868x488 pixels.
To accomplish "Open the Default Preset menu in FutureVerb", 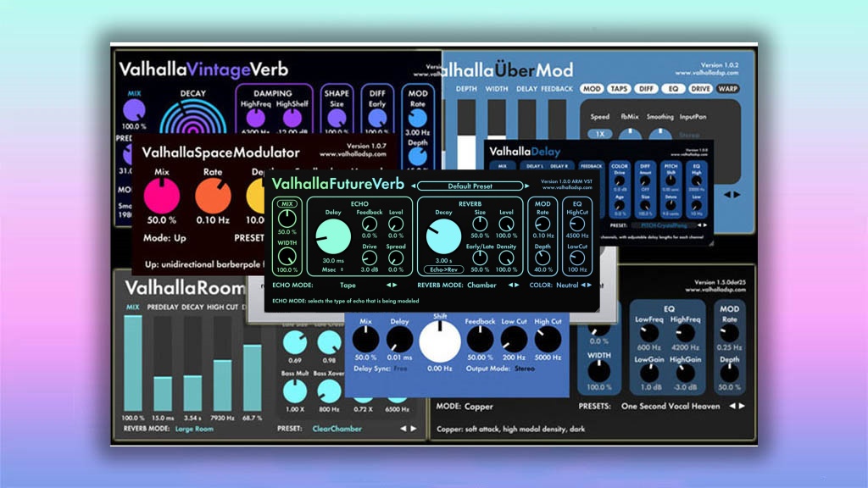I will tap(471, 186).
